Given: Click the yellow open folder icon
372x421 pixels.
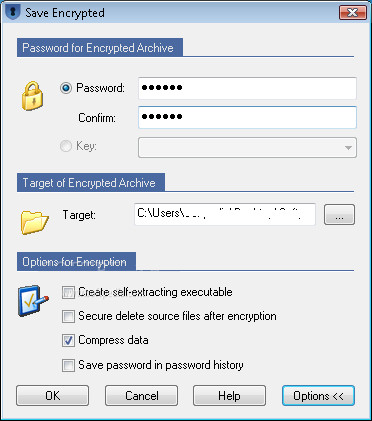Looking at the screenshot, I should coord(34,222).
